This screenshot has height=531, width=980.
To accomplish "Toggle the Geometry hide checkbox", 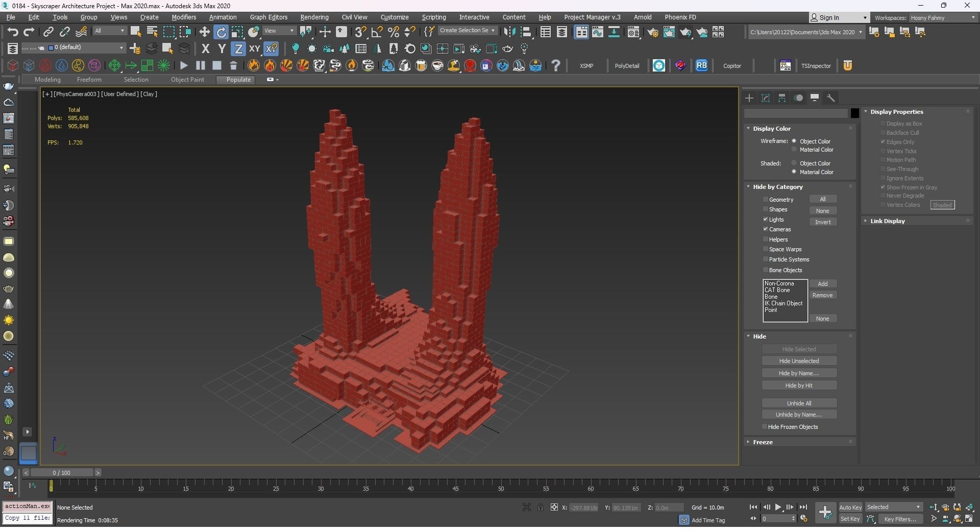I will (x=766, y=199).
